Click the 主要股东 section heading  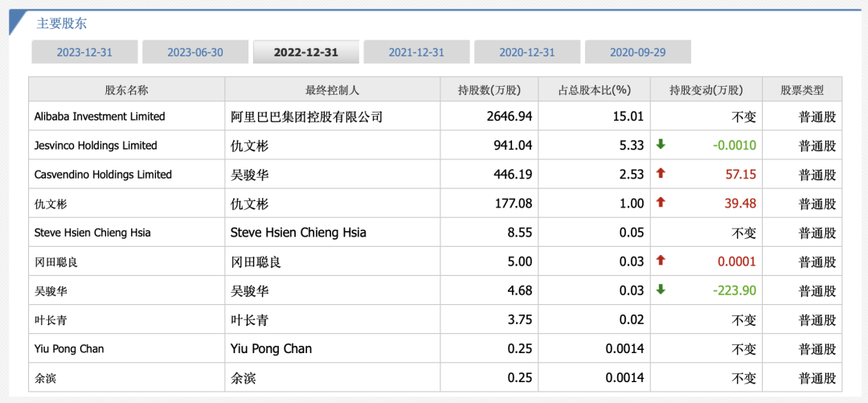61,24
